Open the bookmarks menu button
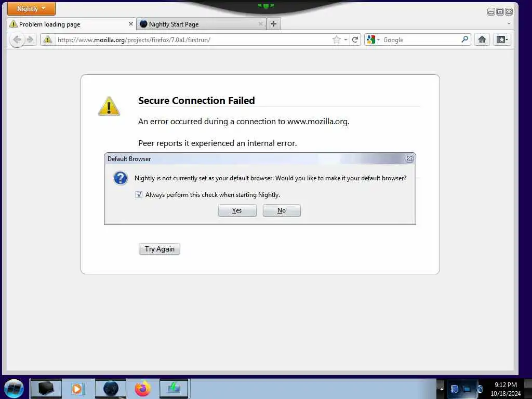 tap(502, 39)
